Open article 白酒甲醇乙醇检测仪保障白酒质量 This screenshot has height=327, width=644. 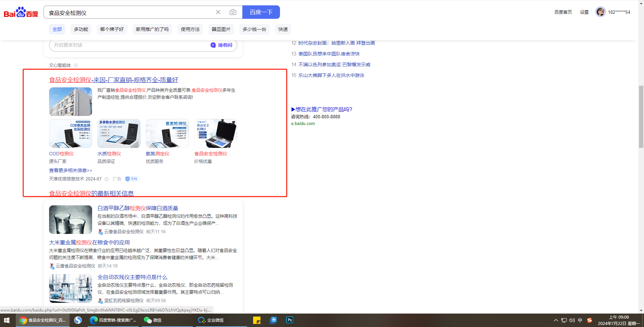138,208
